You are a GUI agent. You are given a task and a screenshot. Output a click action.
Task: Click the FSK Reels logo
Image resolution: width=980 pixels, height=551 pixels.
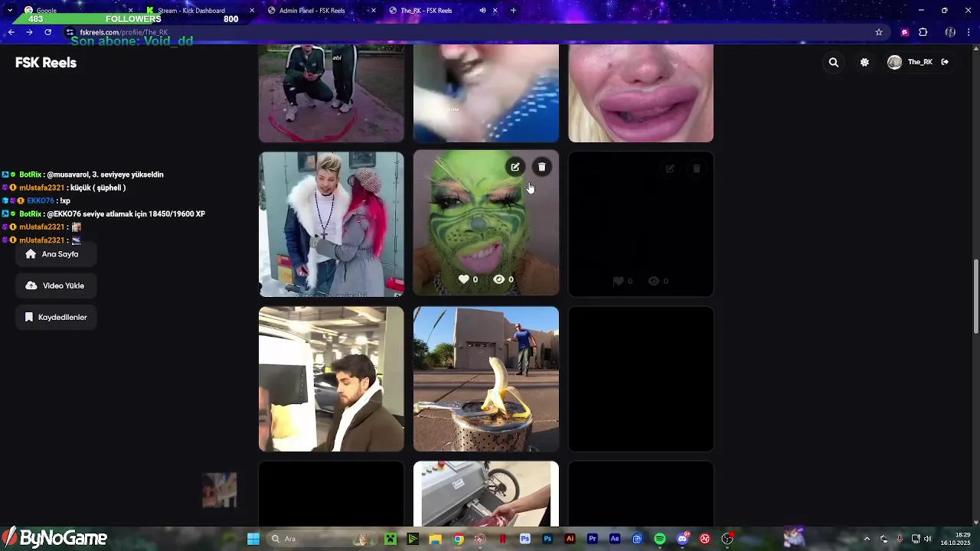pos(46,63)
